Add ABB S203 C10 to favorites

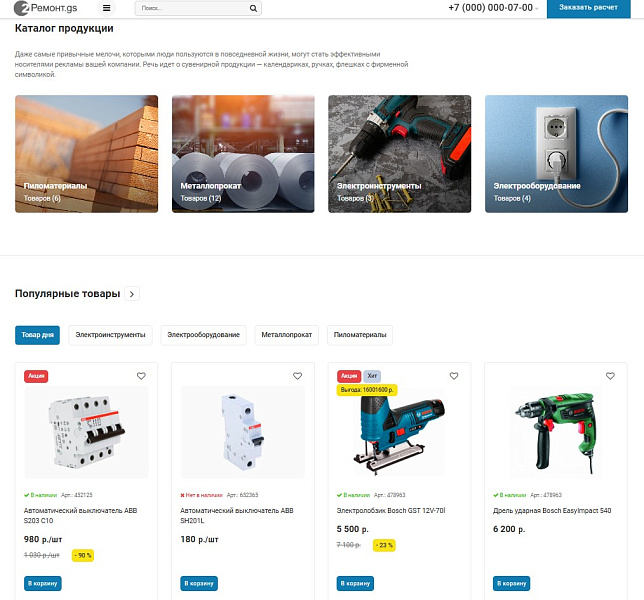(x=141, y=376)
